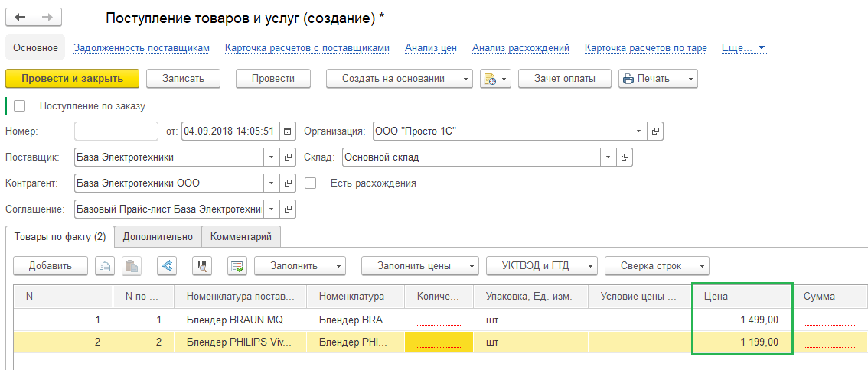Image resolution: width=868 pixels, height=370 pixels.
Task: Switch to the Дополнительно tab
Action: click(158, 237)
